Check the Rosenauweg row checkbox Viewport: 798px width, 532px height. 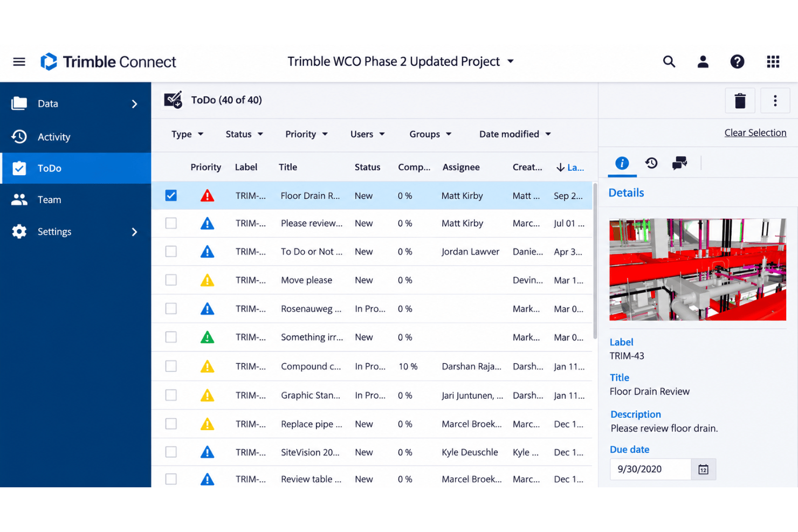click(171, 308)
